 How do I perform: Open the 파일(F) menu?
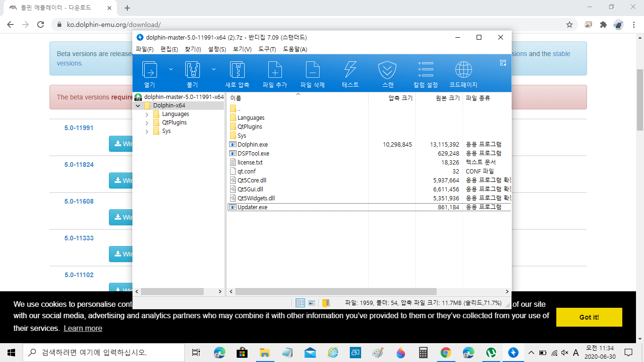point(145,49)
